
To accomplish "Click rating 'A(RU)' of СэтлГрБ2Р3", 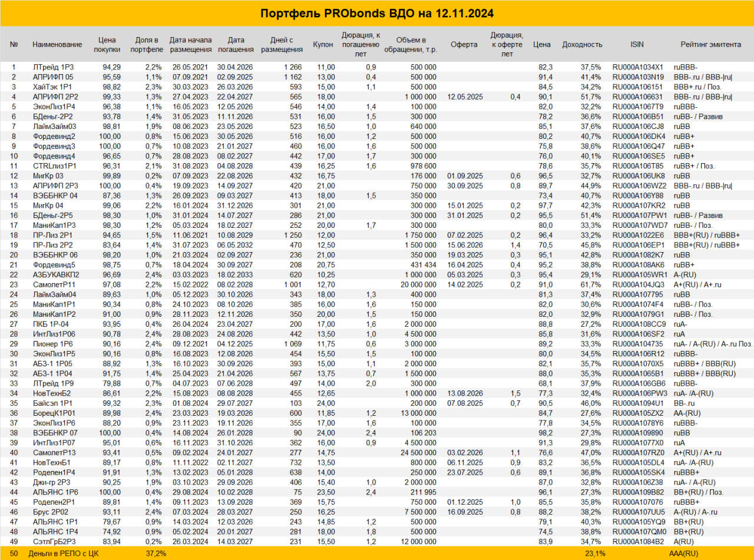I will (684, 541).
